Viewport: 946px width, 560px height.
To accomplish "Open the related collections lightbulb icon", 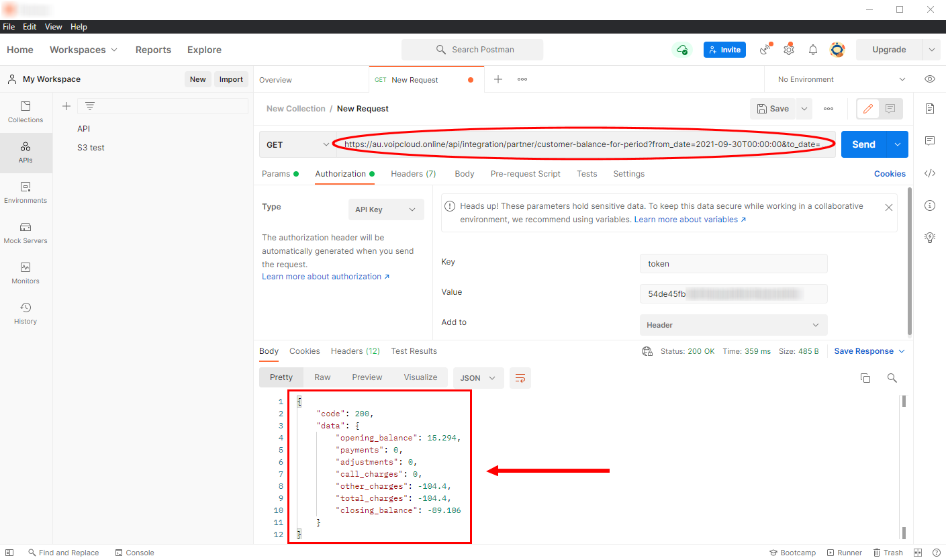I will click(930, 237).
